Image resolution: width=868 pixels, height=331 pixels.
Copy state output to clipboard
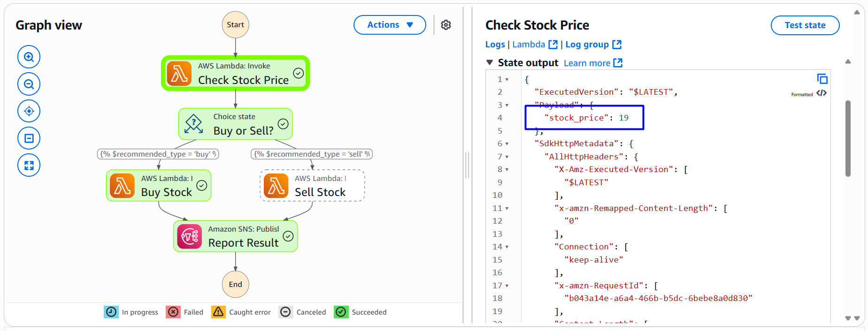822,79
